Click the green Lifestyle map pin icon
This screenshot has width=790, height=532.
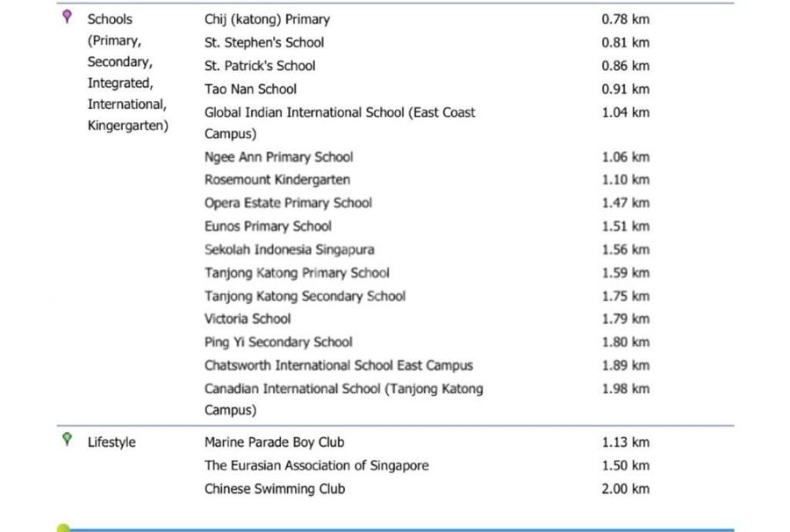tap(67, 439)
